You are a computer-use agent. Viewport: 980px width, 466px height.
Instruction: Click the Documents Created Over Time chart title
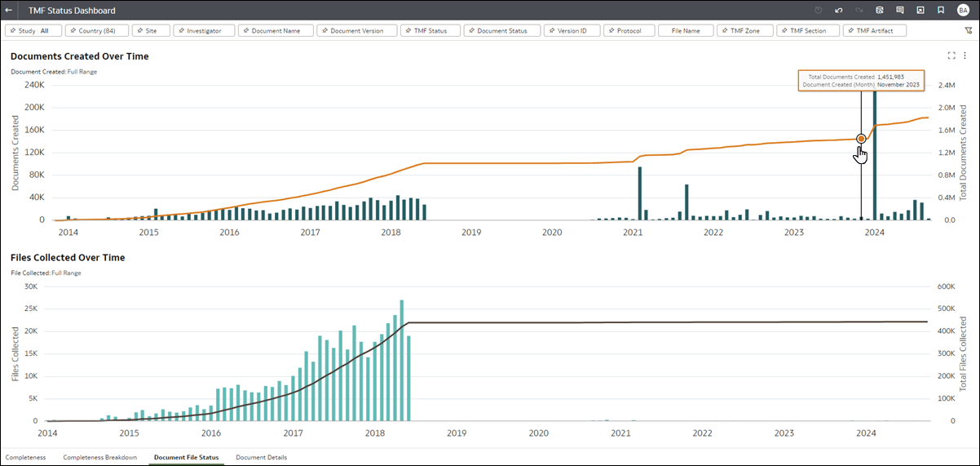79,56
